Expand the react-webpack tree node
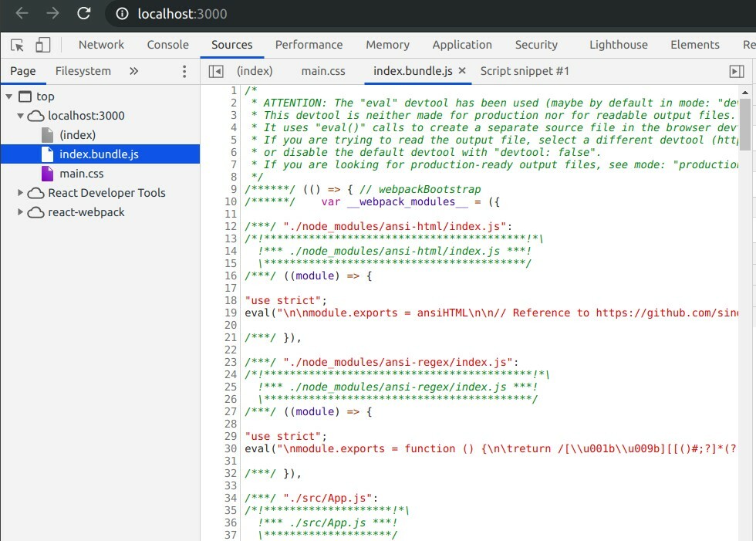Image resolution: width=756 pixels, height=541 pixels. [x=20, y=212]
